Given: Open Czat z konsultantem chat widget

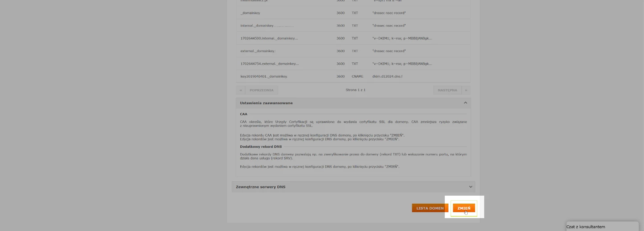Looking at the screenshot, I should click(586, 227).
